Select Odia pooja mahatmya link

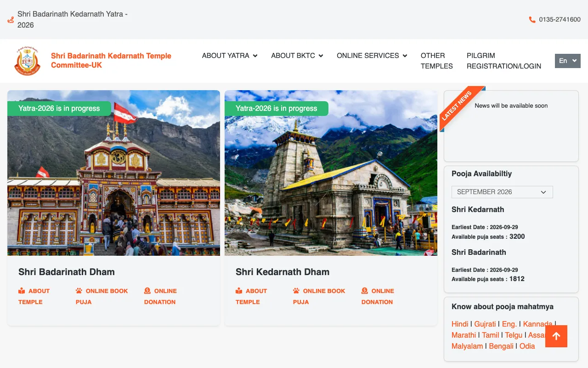click(527, 346)
